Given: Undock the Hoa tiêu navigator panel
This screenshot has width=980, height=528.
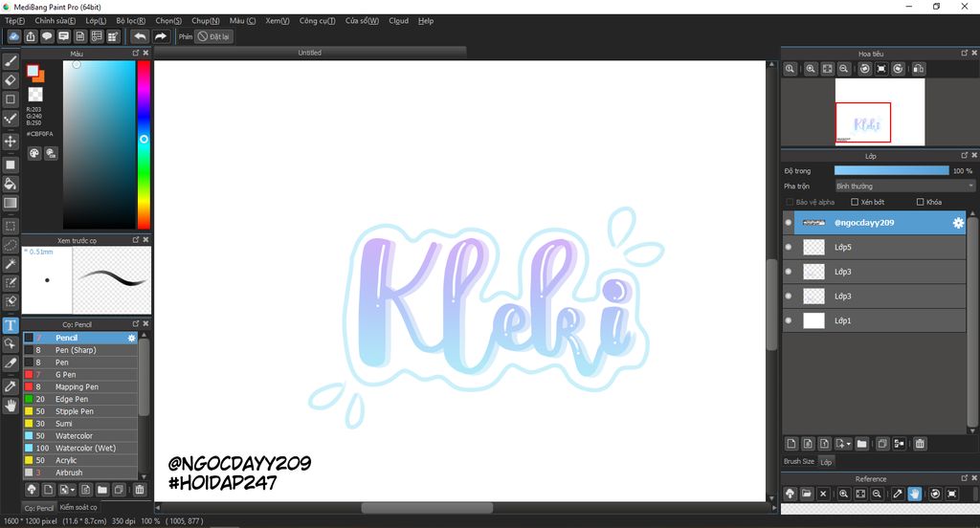Looking at the screenshot, I should (x=965, y=54).
